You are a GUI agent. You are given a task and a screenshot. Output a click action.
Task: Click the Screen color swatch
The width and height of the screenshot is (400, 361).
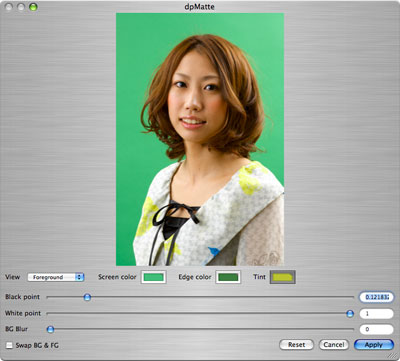coord(153,277)
